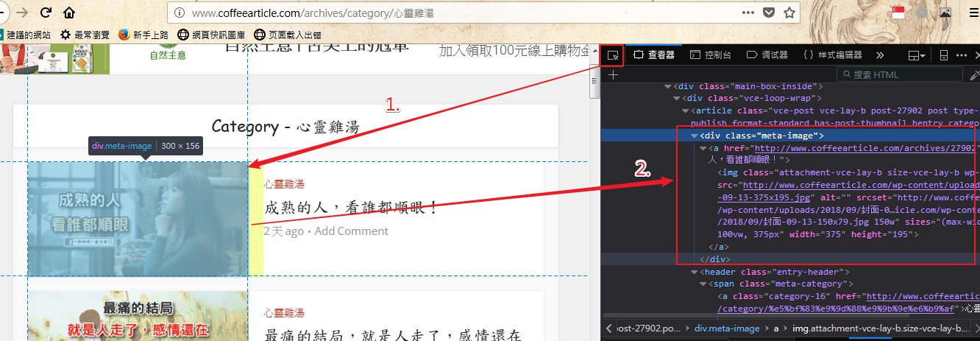Viewport: 980px width, 341px height.
Task: Switch to the 调试器 Debugger tab
Action: [767, 55]
